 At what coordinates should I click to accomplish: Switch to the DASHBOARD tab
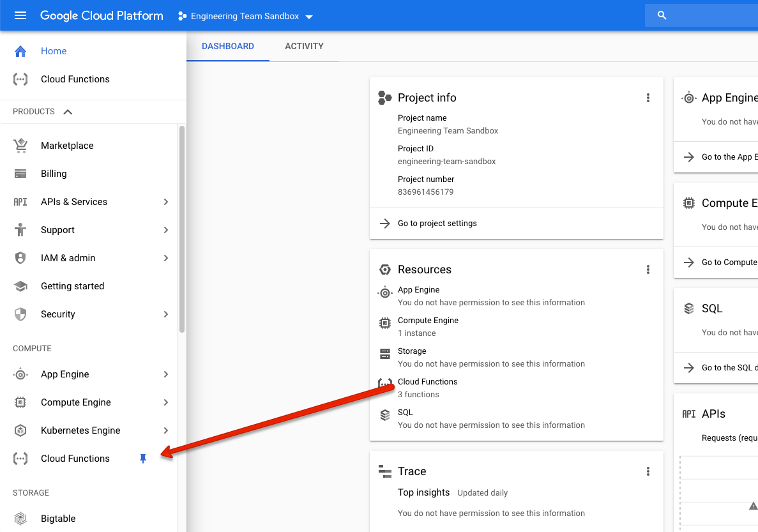(228, 47)
